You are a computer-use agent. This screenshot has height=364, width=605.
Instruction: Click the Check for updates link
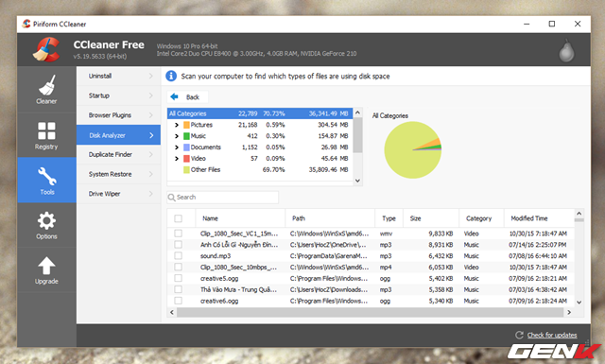tap(552, 335)
